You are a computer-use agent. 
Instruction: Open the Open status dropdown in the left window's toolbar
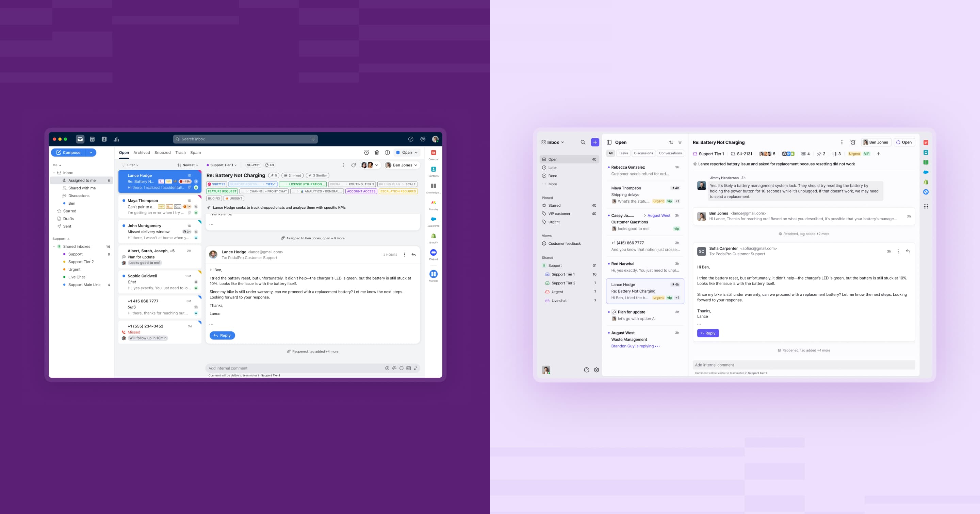click(407, 152)
